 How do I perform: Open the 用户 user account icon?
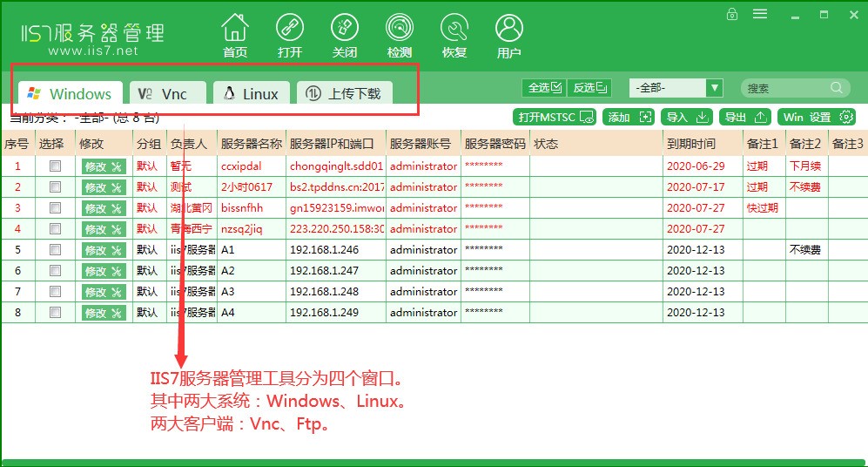pyautogui.click(x=509, y=29)
